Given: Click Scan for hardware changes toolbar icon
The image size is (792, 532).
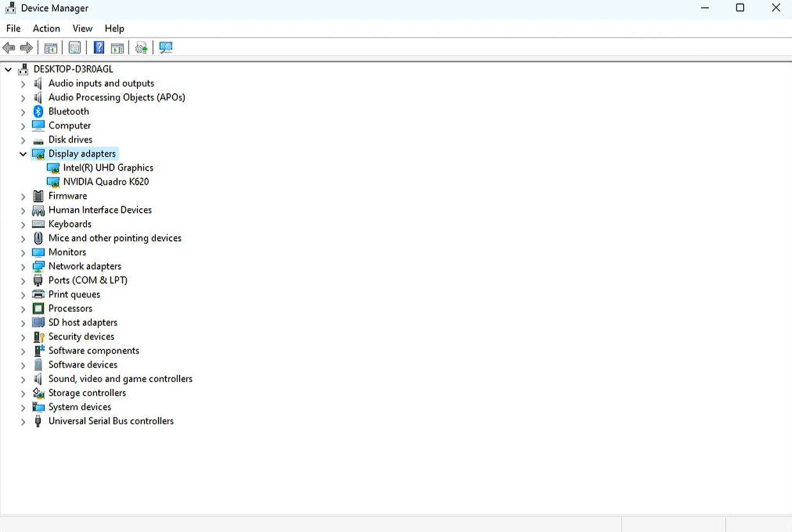Looking at the screenshot, I should click(x=166, y=48).
